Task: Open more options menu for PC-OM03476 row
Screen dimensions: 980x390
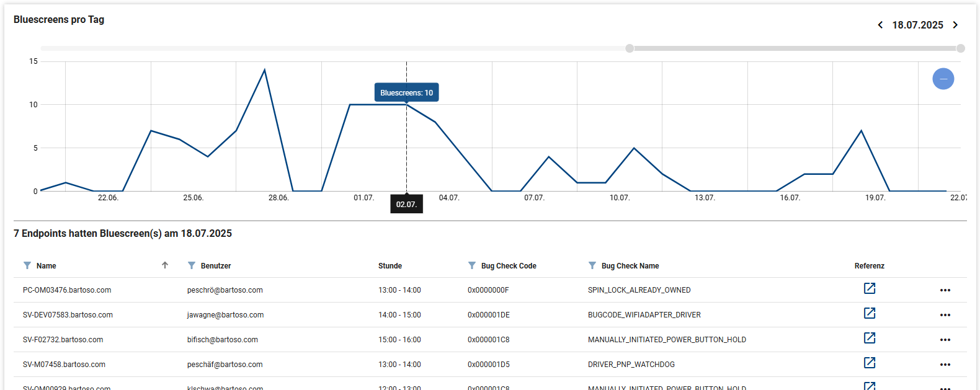Action: (945, 290)
